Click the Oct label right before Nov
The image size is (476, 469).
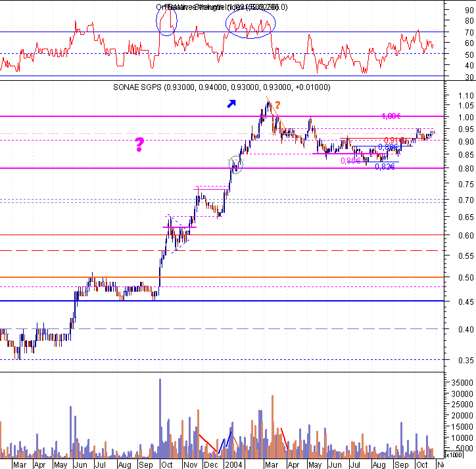[166, 464]
